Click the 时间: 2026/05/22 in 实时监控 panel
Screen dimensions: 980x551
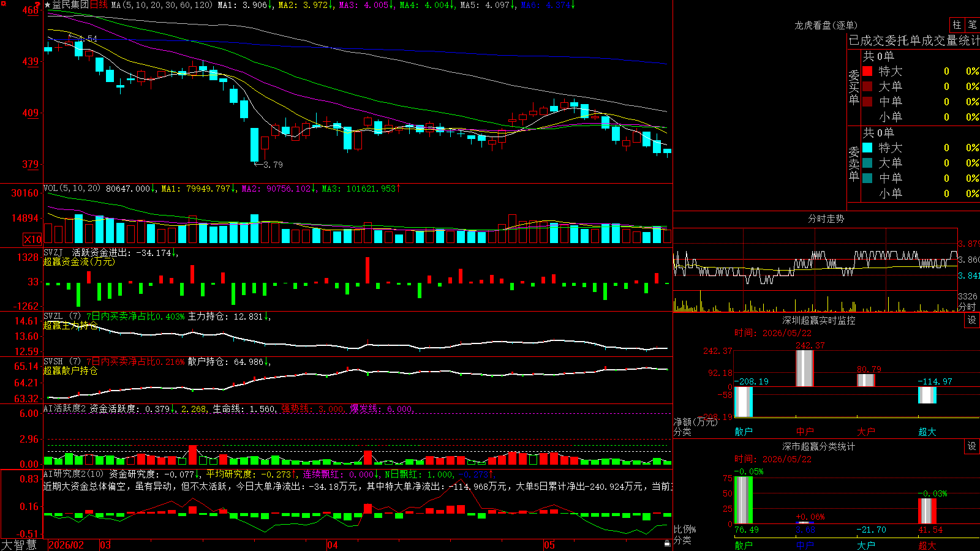(773, 333)
